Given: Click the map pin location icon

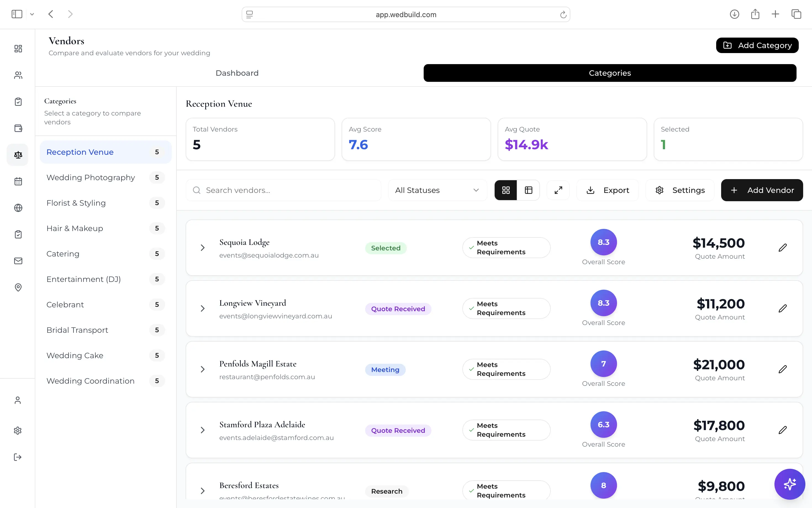Looking at the screenshot, I should tap(18, 287).
